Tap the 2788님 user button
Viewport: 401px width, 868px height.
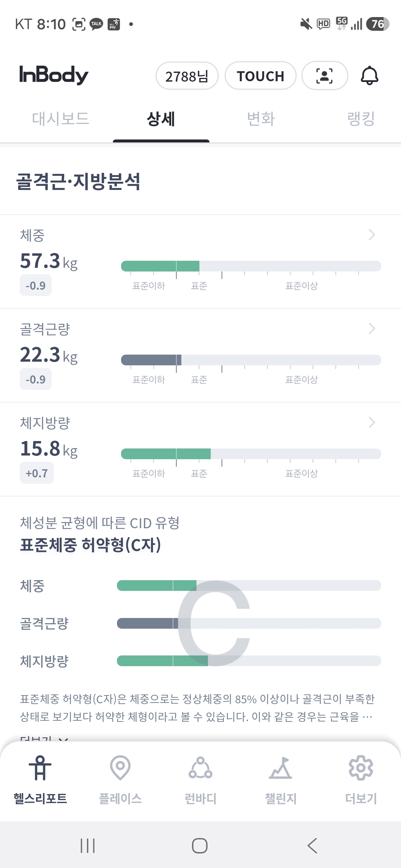187,76
